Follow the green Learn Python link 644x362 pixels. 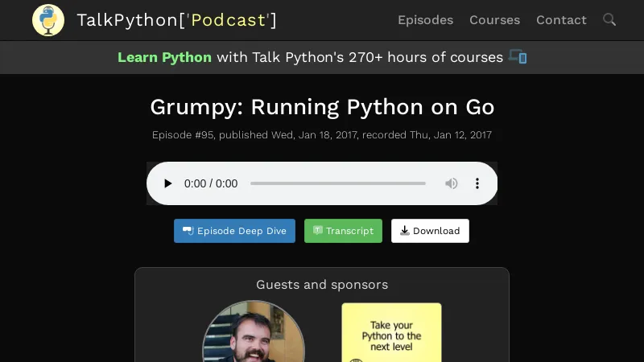[x=164, y=57]
